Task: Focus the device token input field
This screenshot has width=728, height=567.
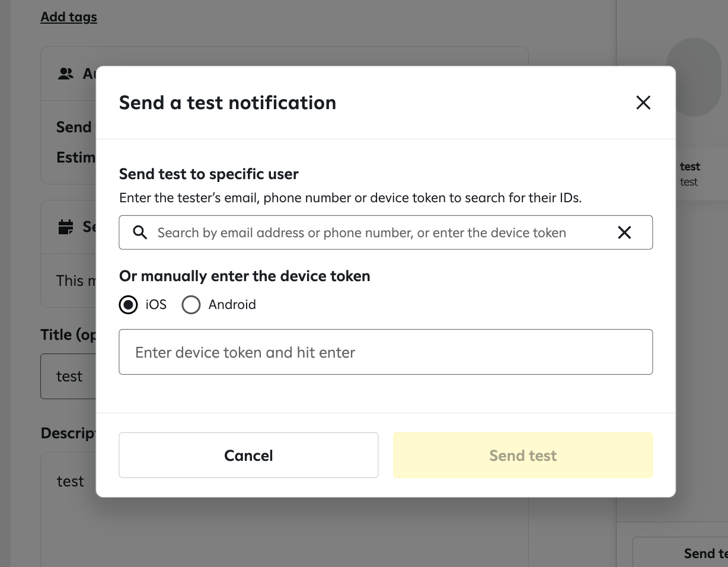Action: 386,352
